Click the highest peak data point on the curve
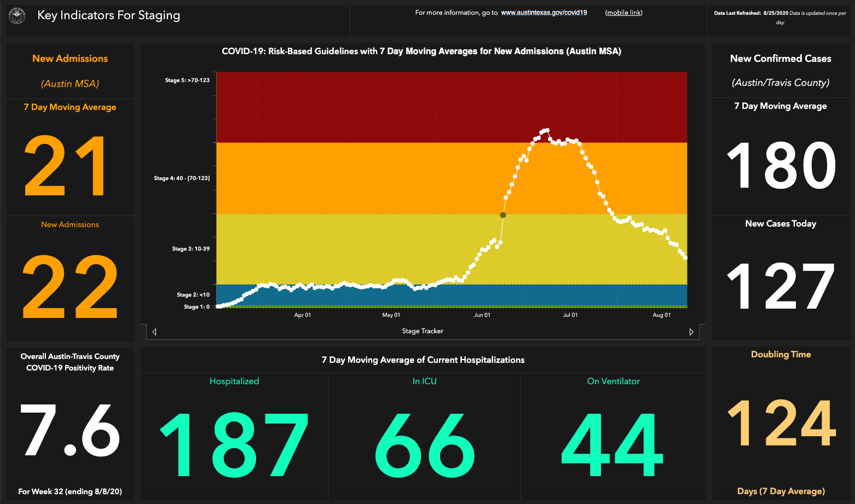The image size is (855, 504). pos(547,130)
